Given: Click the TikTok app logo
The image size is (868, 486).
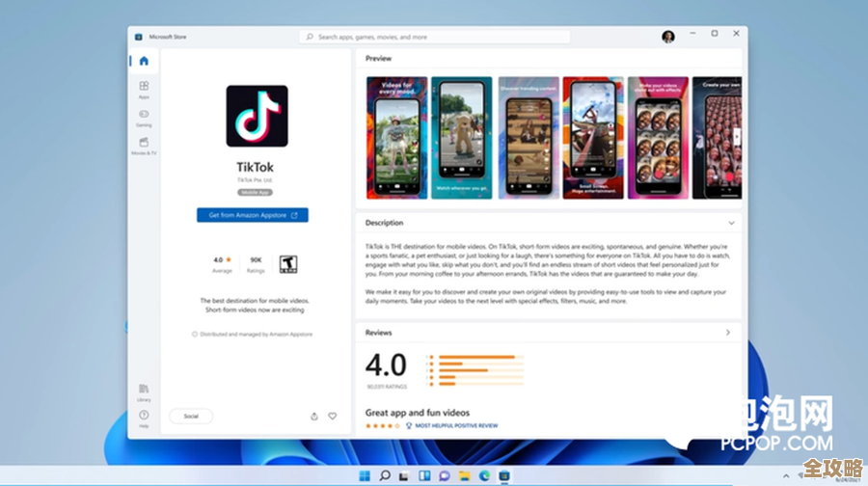Looking at the screenshot, I should tap(257, 116).
